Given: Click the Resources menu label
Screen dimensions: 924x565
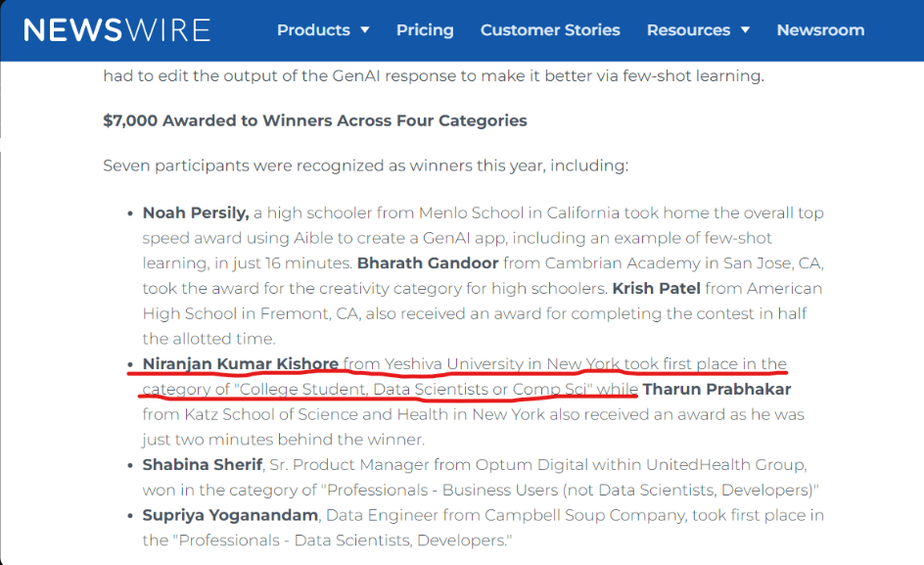Looking at the screenshot, I should [688, 30].
